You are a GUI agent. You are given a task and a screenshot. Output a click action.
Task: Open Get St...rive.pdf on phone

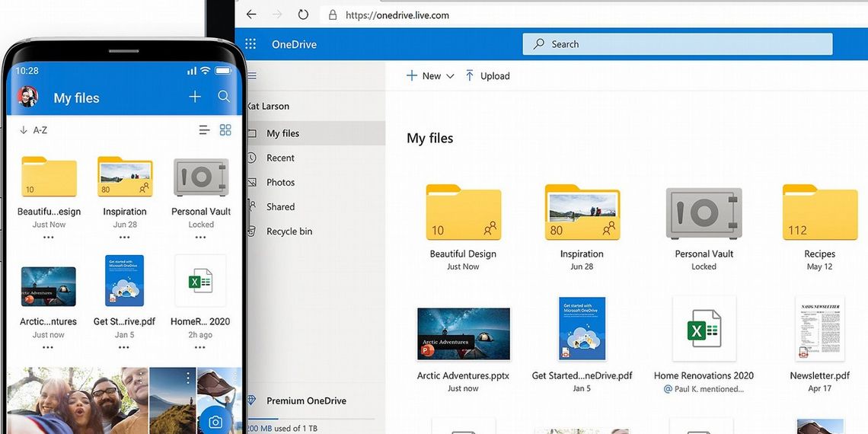[x=125, y=281]
